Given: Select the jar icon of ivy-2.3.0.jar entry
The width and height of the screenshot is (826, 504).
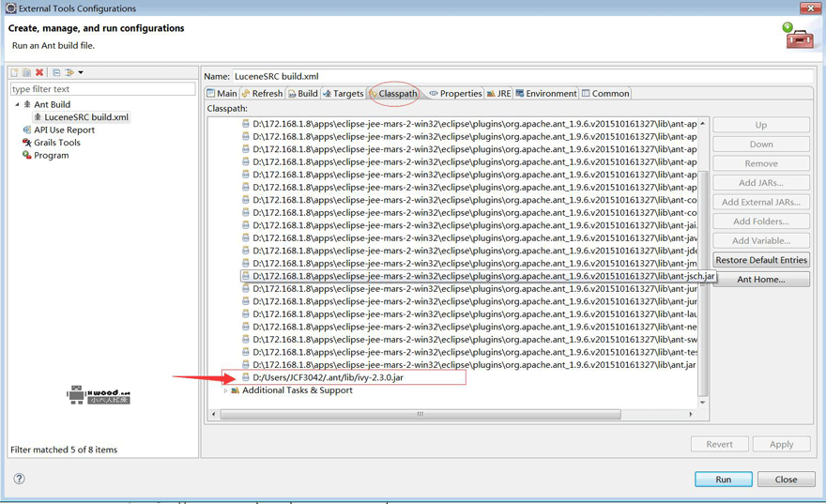Looking at the screenshot, I should pyautogui.click(x=246, y=377).
